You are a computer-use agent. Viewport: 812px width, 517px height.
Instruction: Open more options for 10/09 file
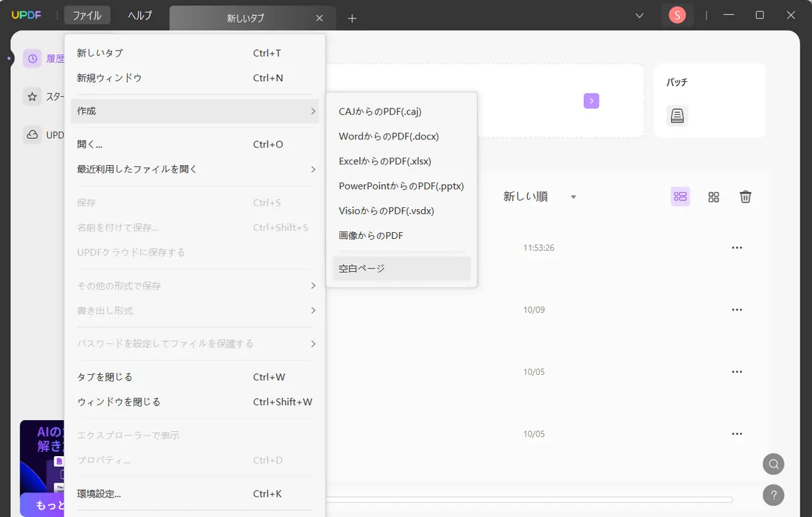737,310
